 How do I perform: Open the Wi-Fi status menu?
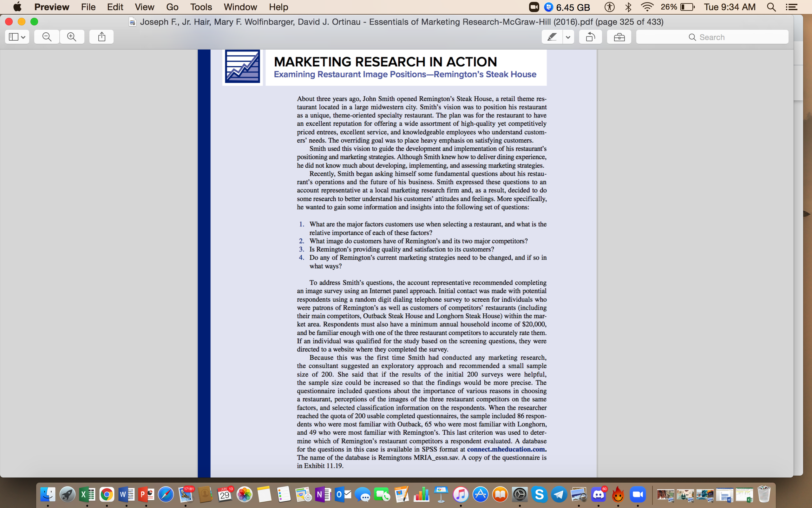(x=647, y=7)
